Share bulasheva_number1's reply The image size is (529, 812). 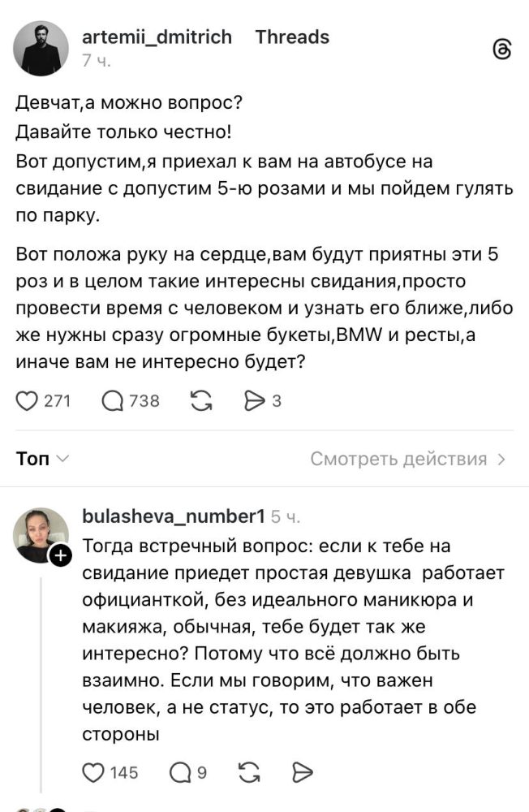click(302, 771)
